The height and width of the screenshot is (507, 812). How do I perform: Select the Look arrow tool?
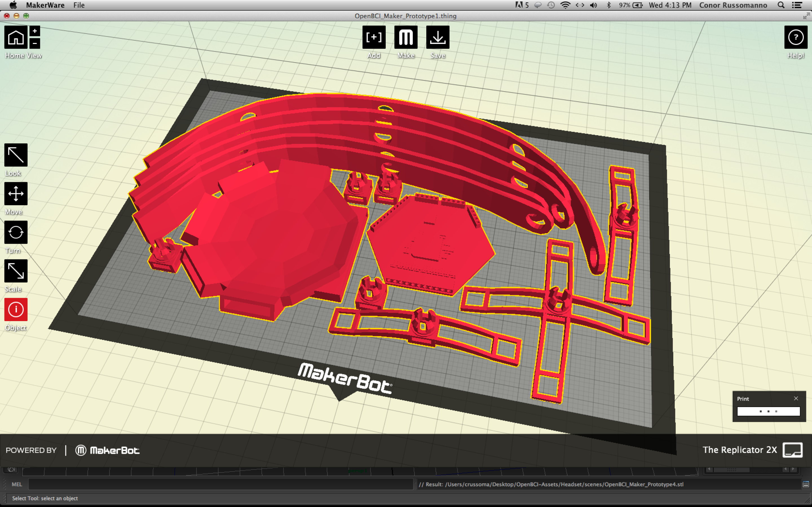(x=16, y=155)
